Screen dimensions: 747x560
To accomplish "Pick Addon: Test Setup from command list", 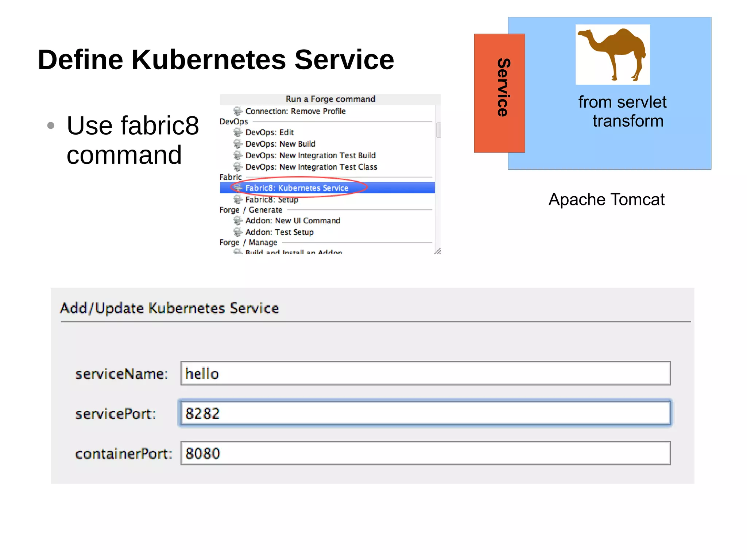I will pos(279,232).
